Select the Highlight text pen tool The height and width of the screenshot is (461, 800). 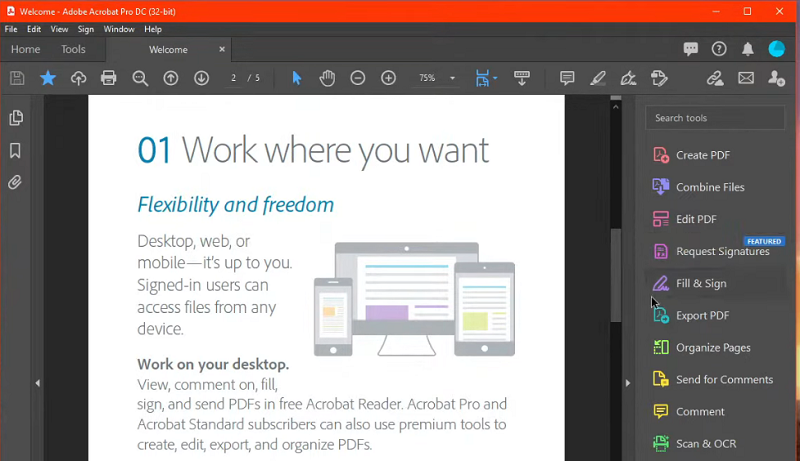[x=597, y=78]
